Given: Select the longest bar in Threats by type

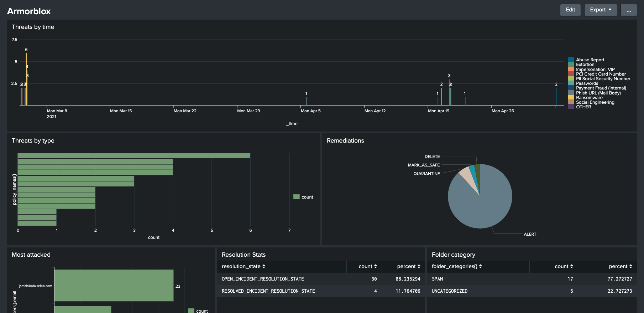Looking at the screenshot, I should (x=134, y=156).
